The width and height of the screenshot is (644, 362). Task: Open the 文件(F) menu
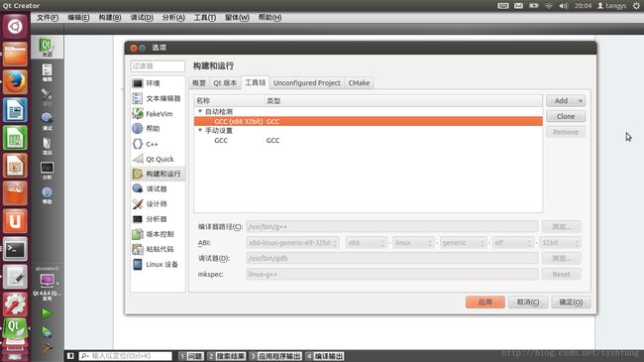(48, 18)
